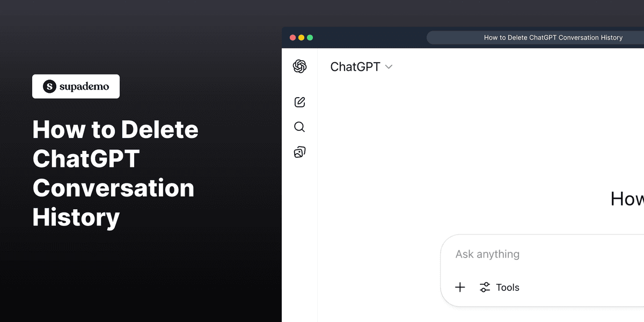Click the Supademo logo badge
The height and width of the screenshot is (322, 644).
point(76,86)
